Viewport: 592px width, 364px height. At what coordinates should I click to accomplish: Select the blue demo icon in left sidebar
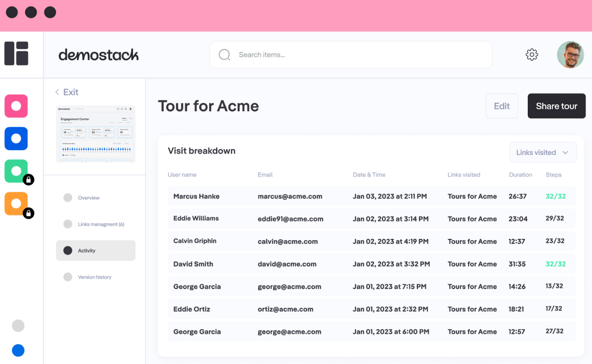pyautogui.click(x=16, y=139)
